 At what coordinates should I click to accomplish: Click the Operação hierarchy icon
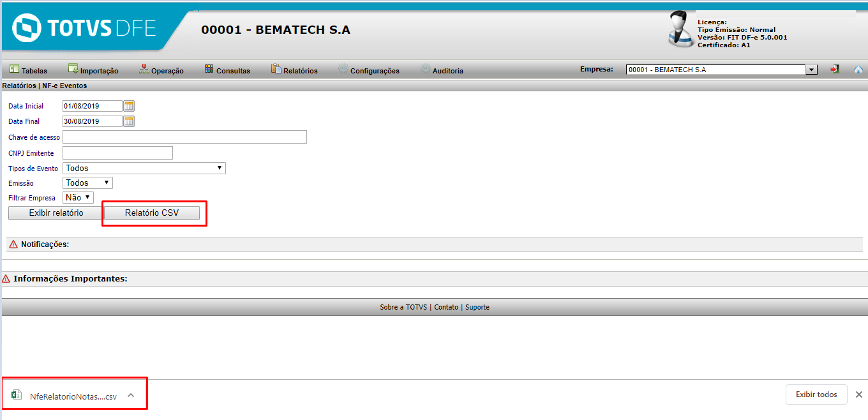[144, 69]
